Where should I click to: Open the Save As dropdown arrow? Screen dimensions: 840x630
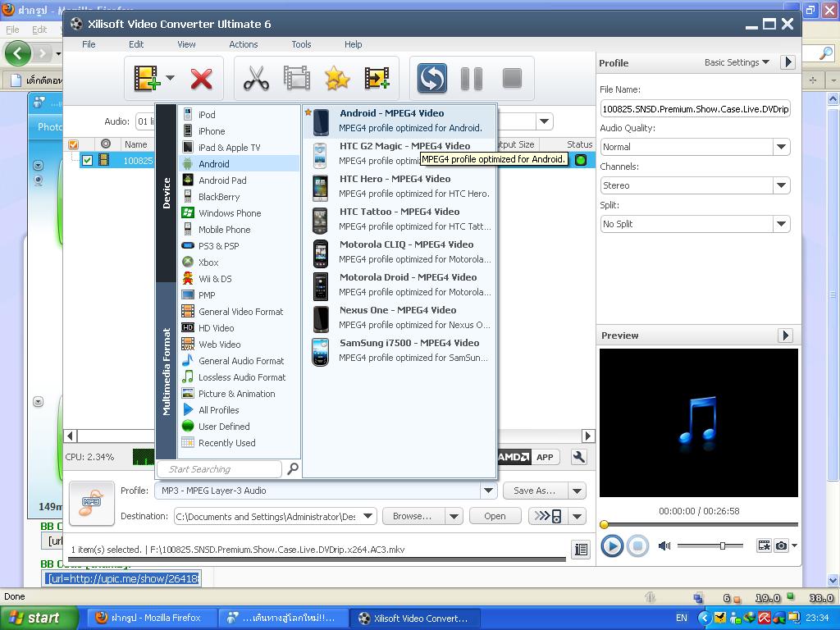click(x=577, y=491)
